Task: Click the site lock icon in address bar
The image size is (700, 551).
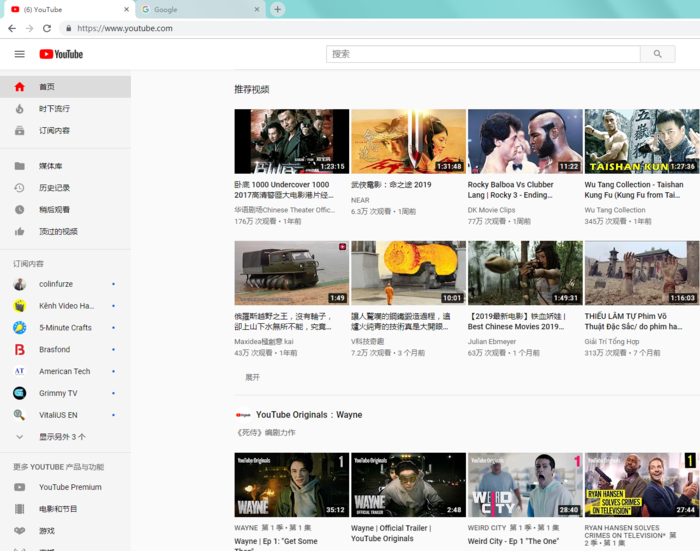Action: click(x=68, y=28)
